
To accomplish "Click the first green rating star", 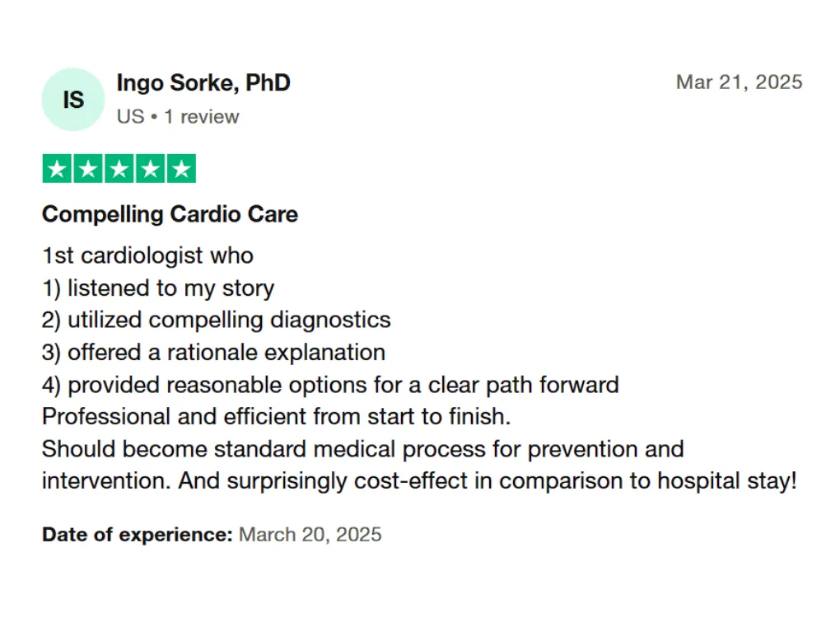I will pos(57,169).
